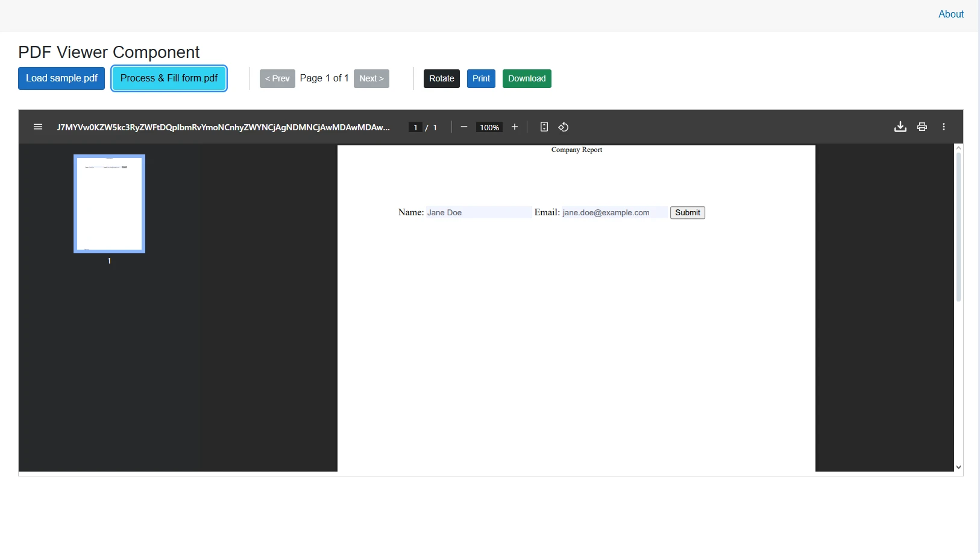Image resolution: width=980 pixels, height=553 pixels.
Task: Select the Process & Fill form.pdf button
Action: click(169, 78)
